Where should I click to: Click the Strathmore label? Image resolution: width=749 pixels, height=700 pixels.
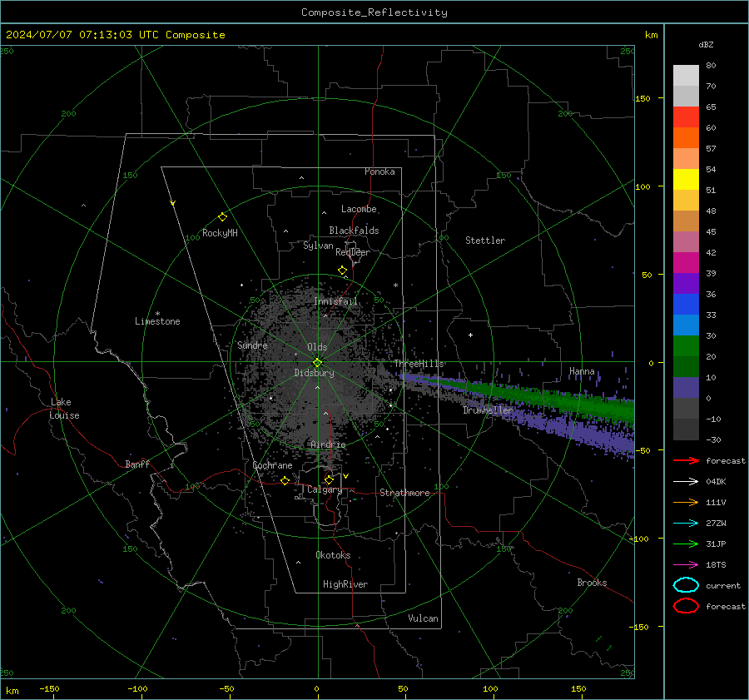point(404,493)
